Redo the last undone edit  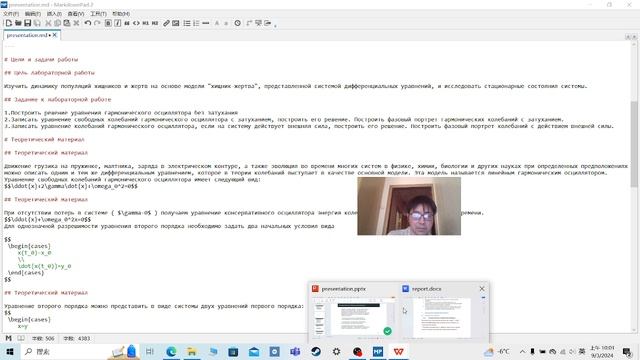pos(97,23)
